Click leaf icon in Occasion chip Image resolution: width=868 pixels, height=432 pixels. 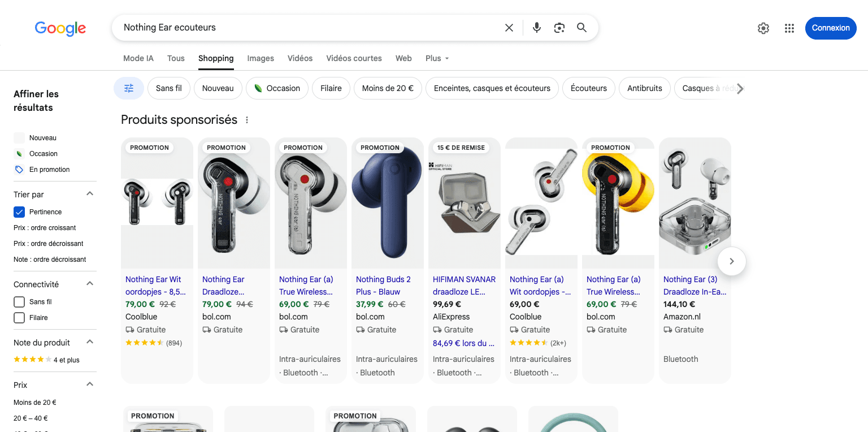tap(258, 88)
